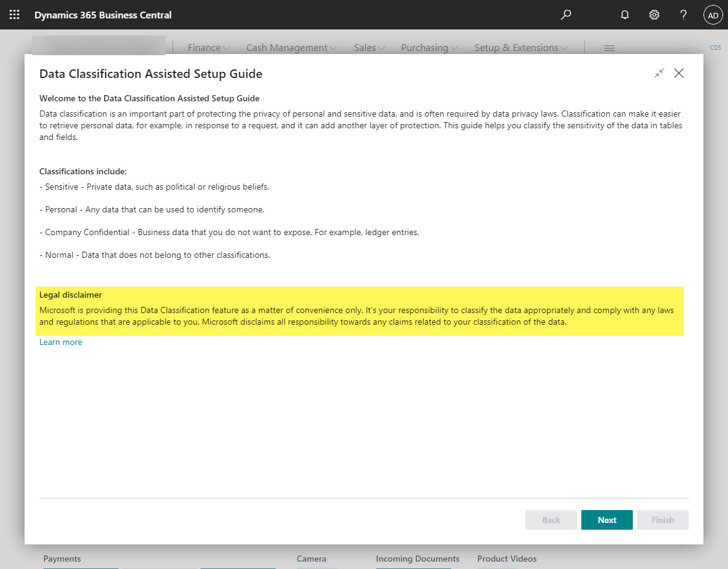Screen dimensions: 728x569
Task: Click the Dynamics 365 Business Central title
Action: tap(103, 15)
